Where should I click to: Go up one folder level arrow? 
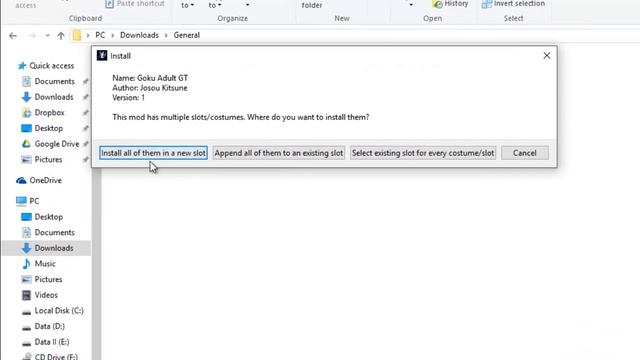pyautogui.click(x=61, y=36)
